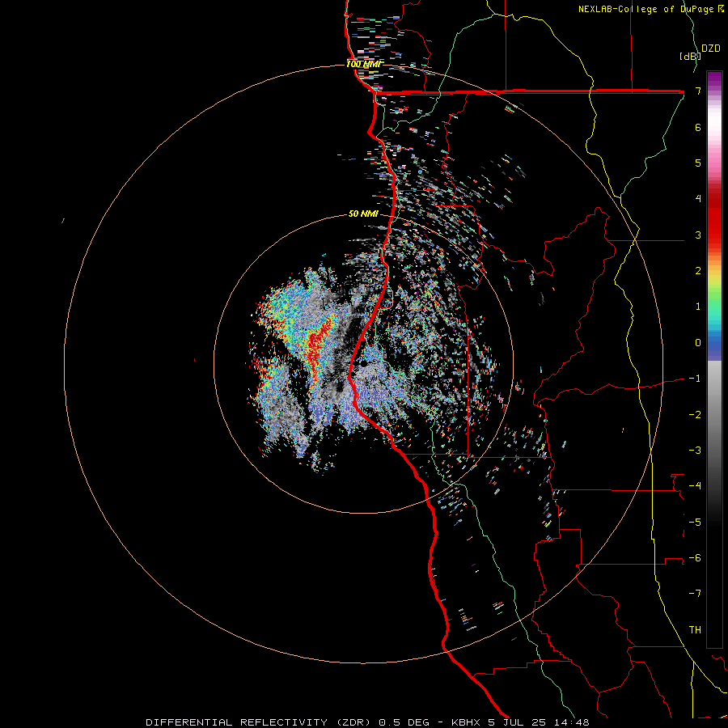The width and height of the screenshot is (728, 728).
Task: Click the DIFFERENTIAL REFLECTIVITY (ZDR) title text
Action: coord(259,722)
